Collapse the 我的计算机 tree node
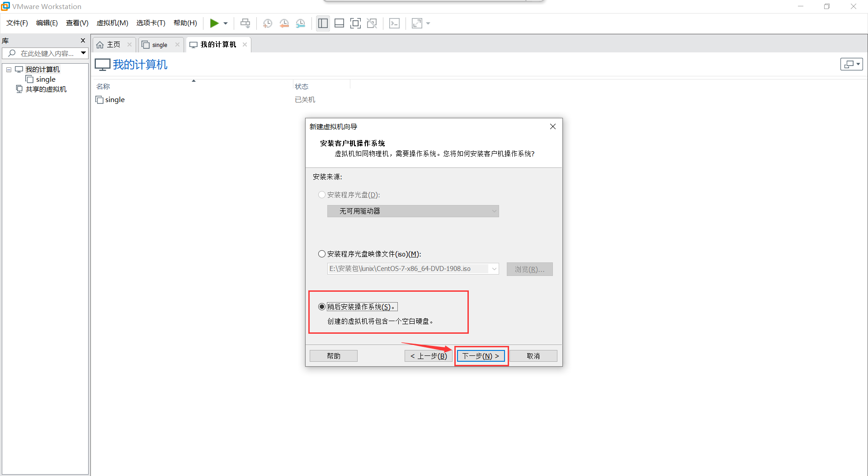This screenshot has width=868, height=476. (x=8, y=69)
